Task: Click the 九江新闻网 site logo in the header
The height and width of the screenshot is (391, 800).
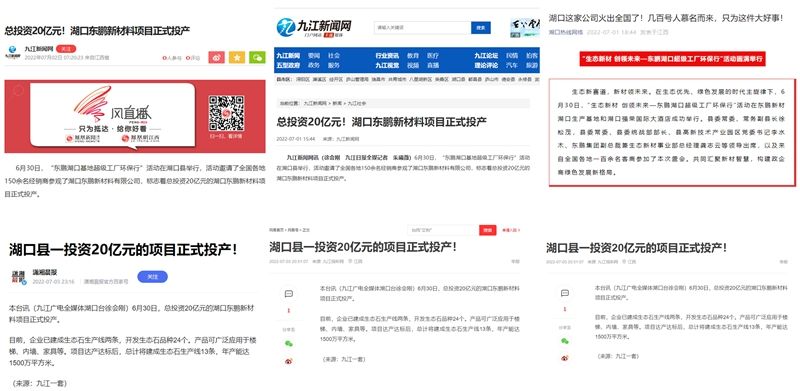Action: 313,27
